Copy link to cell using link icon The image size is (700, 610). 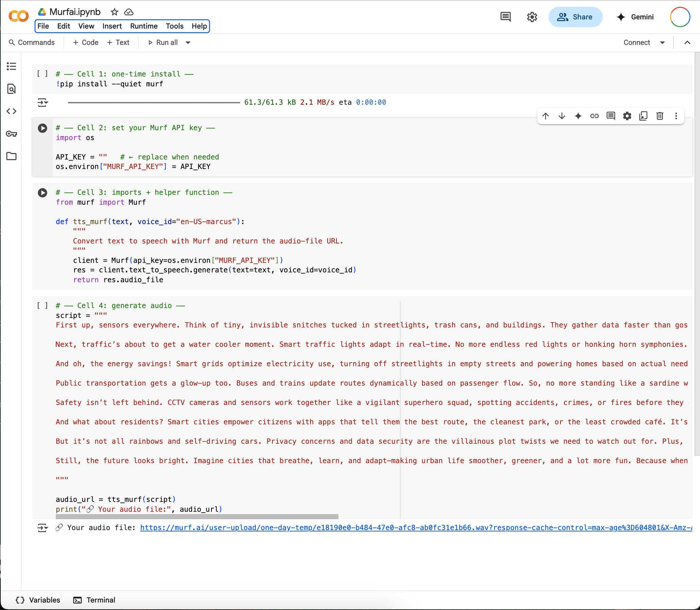tap(594, 116)
